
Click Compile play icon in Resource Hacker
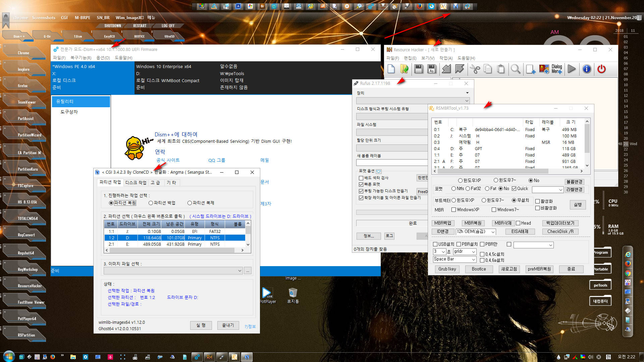coord(572,69)
